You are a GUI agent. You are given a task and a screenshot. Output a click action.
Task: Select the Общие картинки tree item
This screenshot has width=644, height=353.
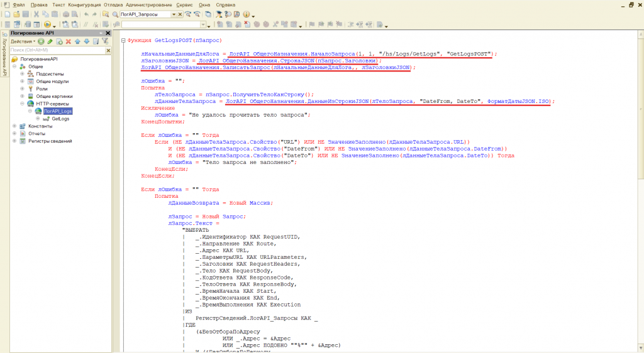click(54, 96)
